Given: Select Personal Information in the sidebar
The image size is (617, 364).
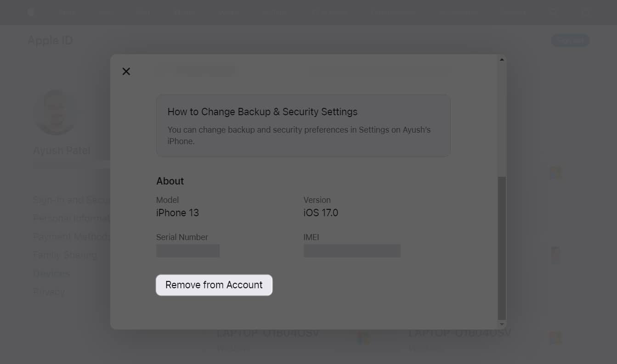Looking at the screenshot, I should pos(74,218).
